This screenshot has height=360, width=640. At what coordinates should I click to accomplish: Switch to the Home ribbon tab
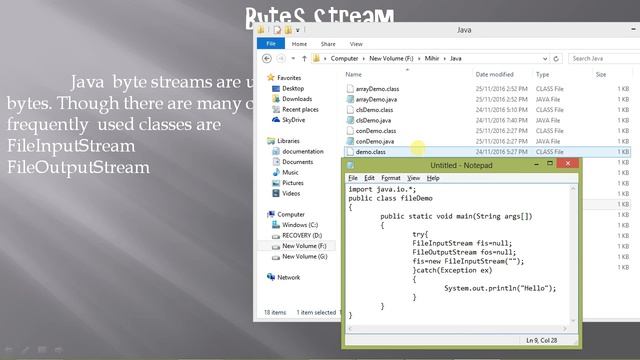pos(299,44)
